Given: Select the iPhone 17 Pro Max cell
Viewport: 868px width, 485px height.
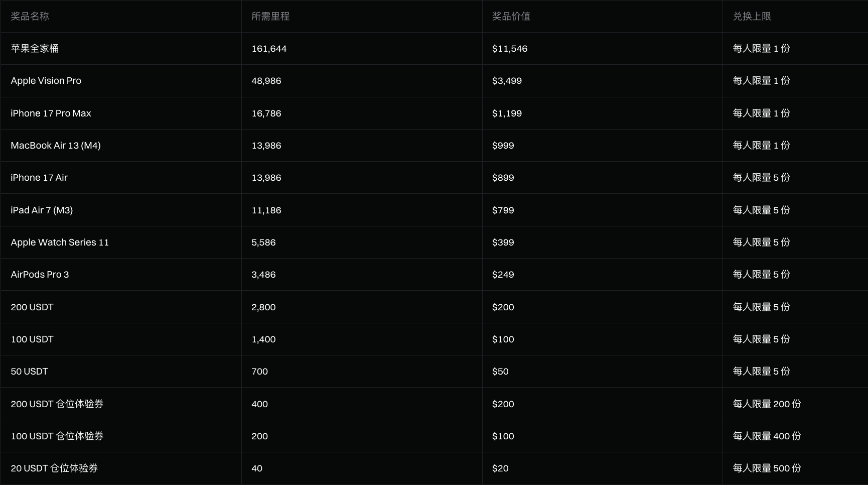Looking at the screenshot, I should tap(51, 113).
